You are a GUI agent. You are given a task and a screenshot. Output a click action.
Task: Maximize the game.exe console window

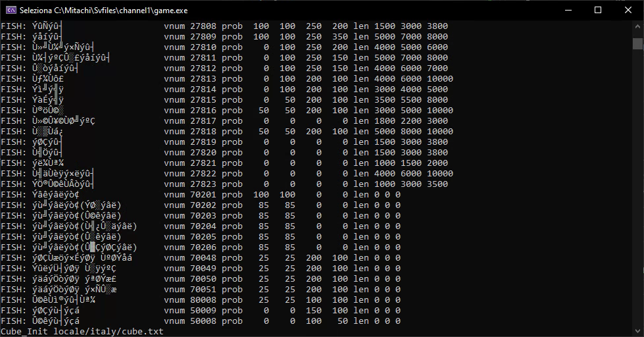point(598,11)
